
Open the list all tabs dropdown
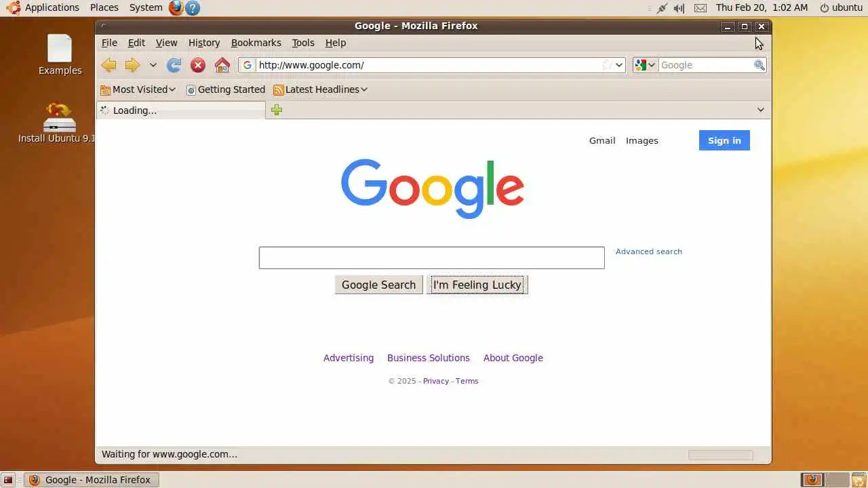click(761, 110)
